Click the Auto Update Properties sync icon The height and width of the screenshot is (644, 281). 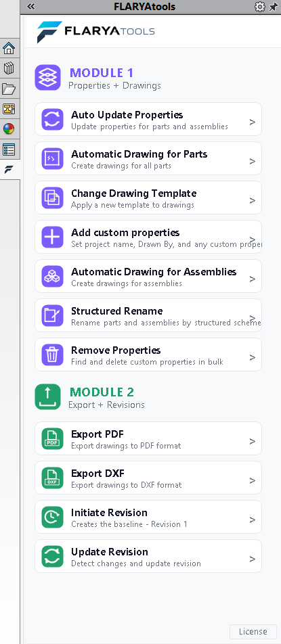point(53,120)
